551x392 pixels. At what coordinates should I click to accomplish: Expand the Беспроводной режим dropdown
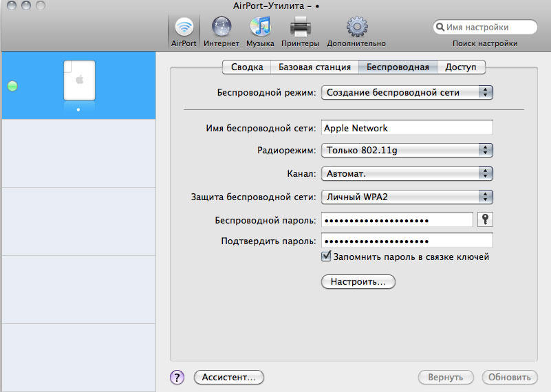pyautogui.click(x=407, y=92)
